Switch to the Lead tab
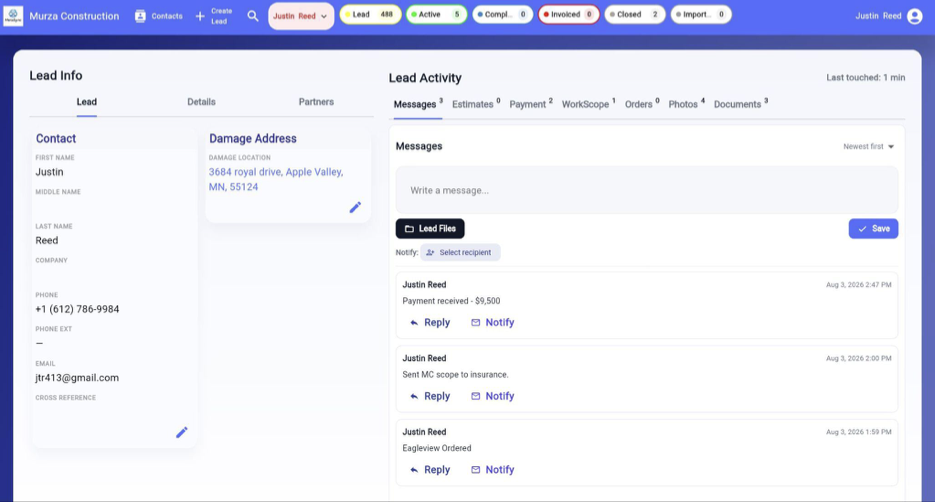936x502 pixels. (x=87, y=102)
